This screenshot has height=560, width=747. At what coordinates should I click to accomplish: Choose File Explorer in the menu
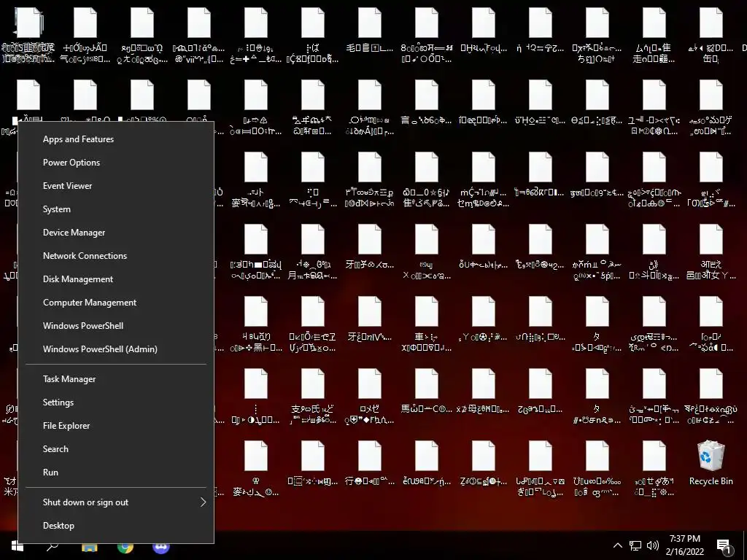point(116,426)
